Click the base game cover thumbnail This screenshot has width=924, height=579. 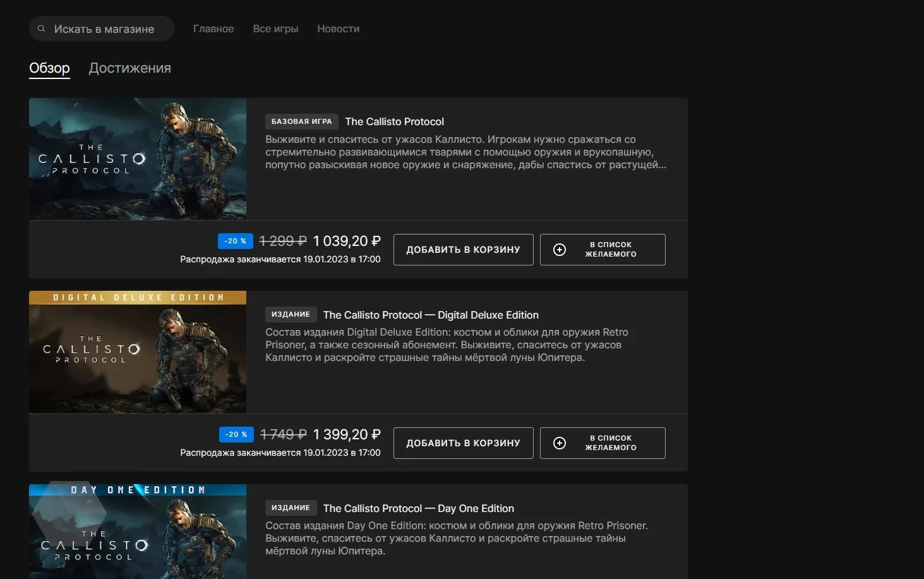coord(138,159)
